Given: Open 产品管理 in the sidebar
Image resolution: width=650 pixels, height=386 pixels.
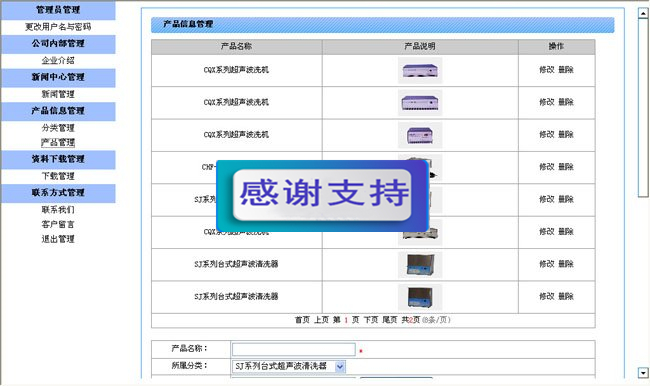Looking at the screenshot, I should pyautogui.click(x=58, y=143).
